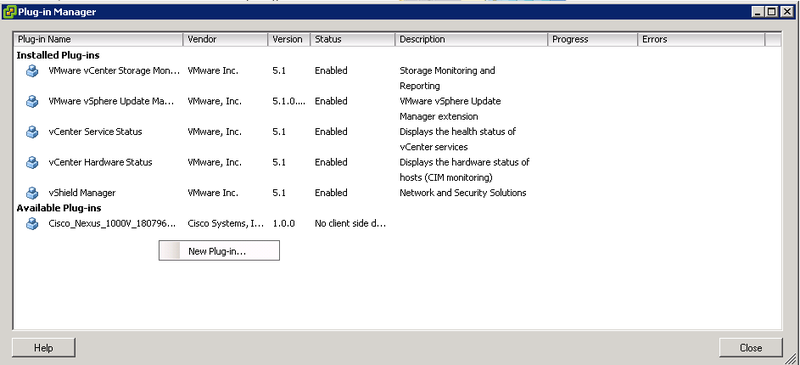The width and height of the screenshot is (800, 365).
Task: Click the Displays the hardware status description
Action: point(464,170)
